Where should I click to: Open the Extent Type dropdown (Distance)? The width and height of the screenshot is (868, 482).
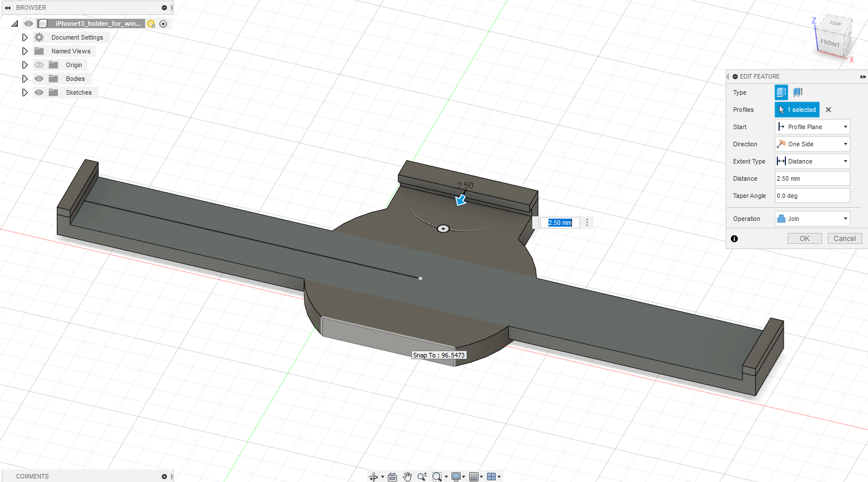(x=812, y=161)
